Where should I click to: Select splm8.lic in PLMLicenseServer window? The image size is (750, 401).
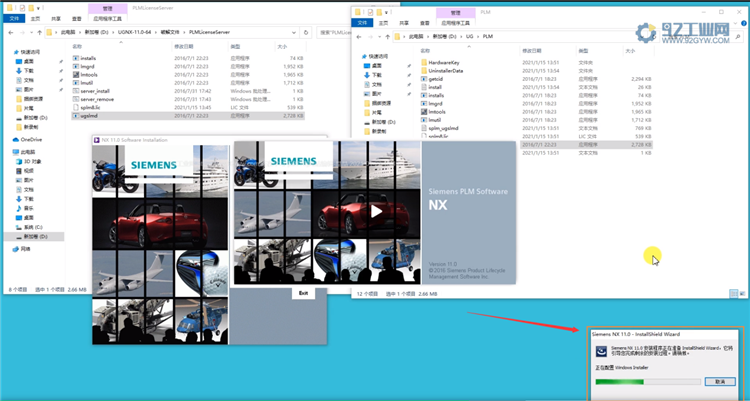[90, 107]
